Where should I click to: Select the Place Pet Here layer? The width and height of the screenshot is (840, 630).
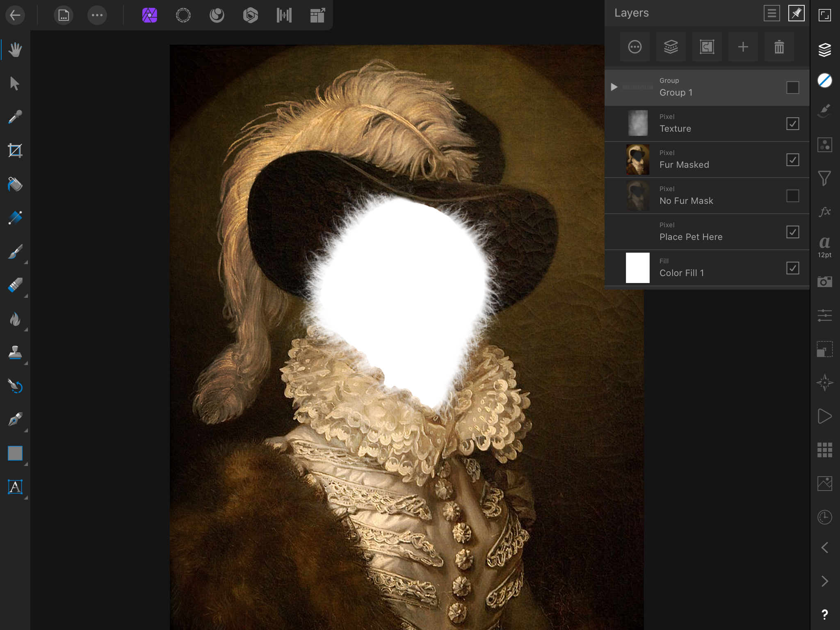coord(707,232)
